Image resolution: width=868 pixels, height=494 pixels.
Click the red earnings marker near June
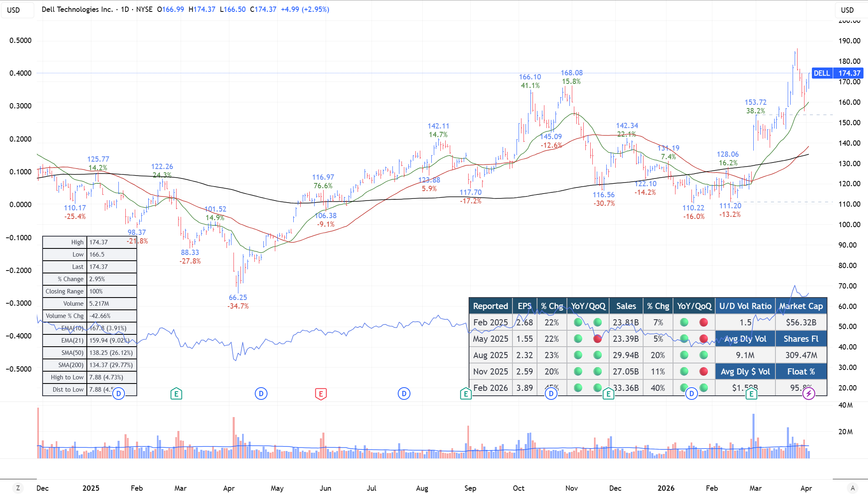(321, 394)
